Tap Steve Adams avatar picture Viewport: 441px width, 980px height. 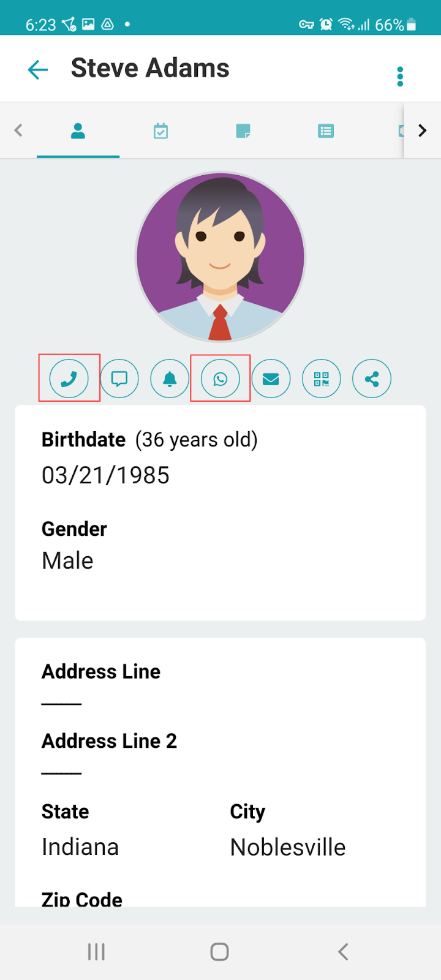pos(221,257)
